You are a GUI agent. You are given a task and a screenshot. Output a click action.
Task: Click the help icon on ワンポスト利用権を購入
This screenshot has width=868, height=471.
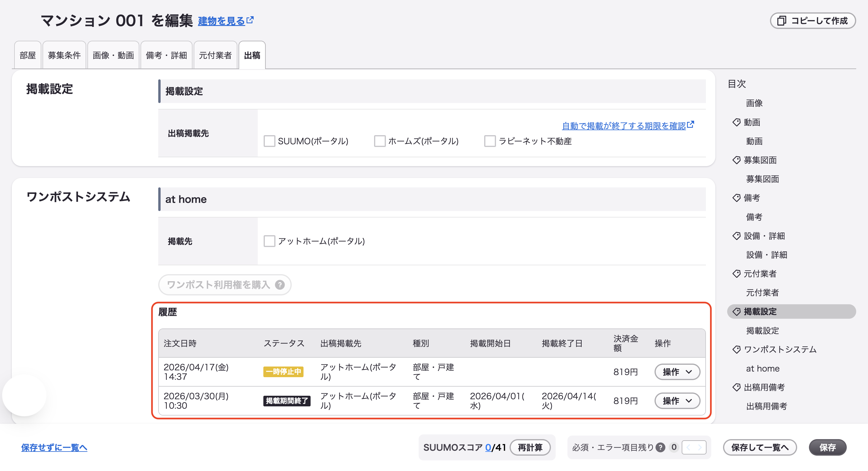tap(280, 285)
